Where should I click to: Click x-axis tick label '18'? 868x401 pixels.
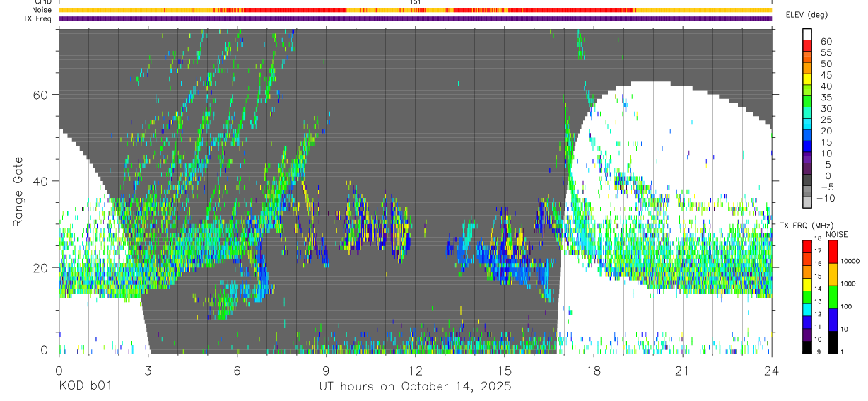pos(593,371)
